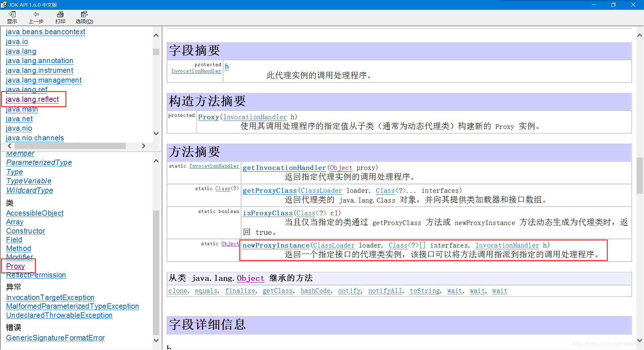Open the Field class link
The width and height of the screenshot is (644, 350).
click(x=14, y=240)
